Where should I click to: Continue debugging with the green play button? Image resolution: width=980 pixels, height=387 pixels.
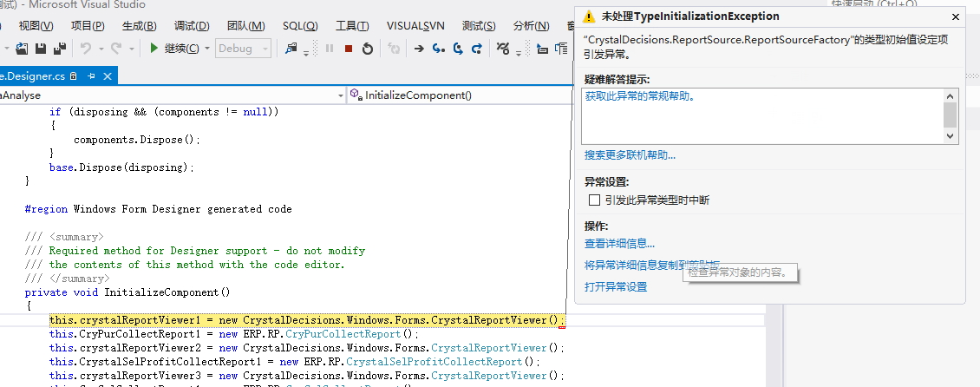pos(154,48)
